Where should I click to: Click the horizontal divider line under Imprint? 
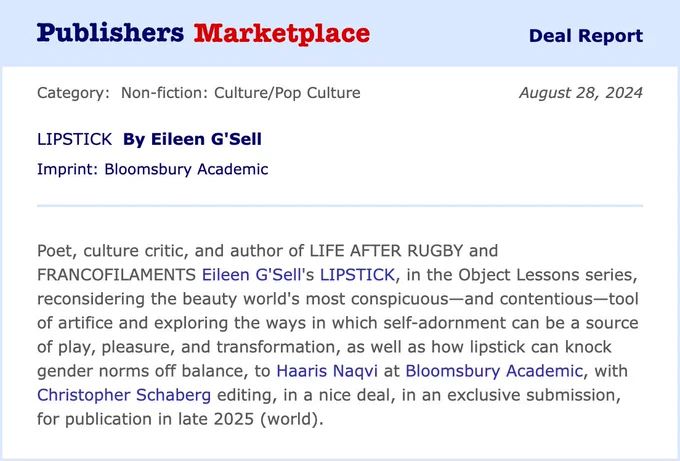tap(340, 206)
